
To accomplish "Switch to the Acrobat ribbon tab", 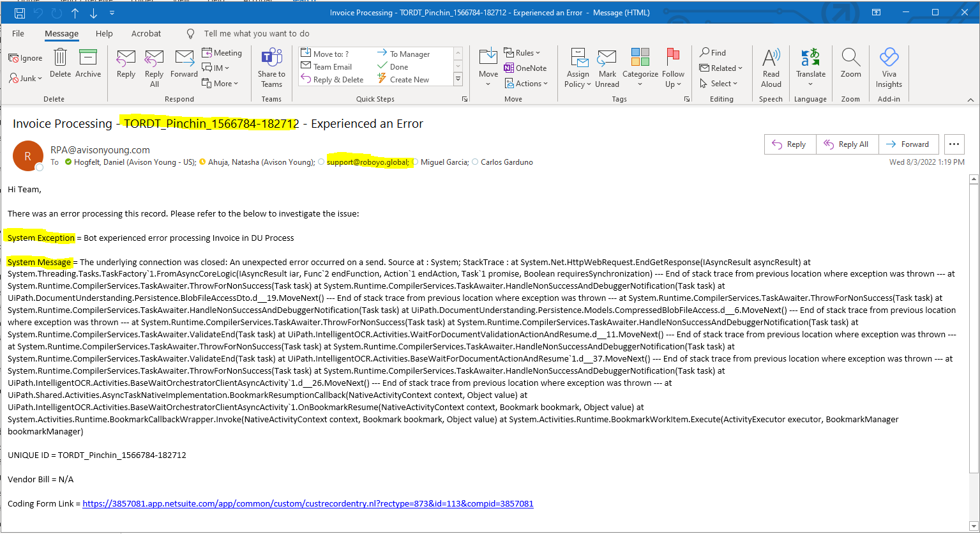I will (146, 33).
